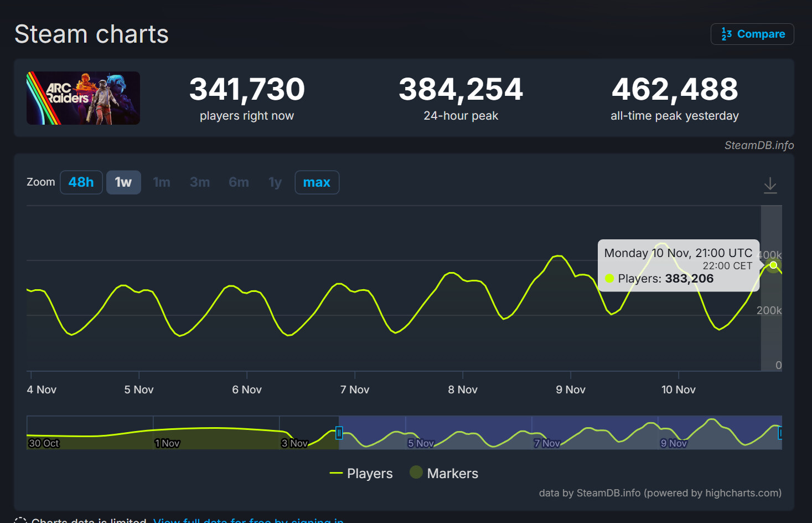This screenshot has width=812, height=523.
Task: Pick the 6m zoom option
Action: 239,182
